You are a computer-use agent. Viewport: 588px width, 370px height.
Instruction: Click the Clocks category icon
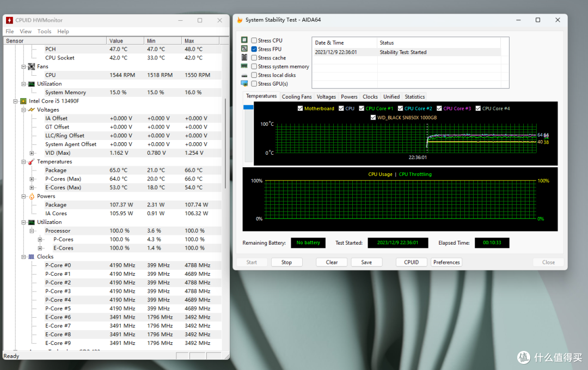click(x=32, y=257)
